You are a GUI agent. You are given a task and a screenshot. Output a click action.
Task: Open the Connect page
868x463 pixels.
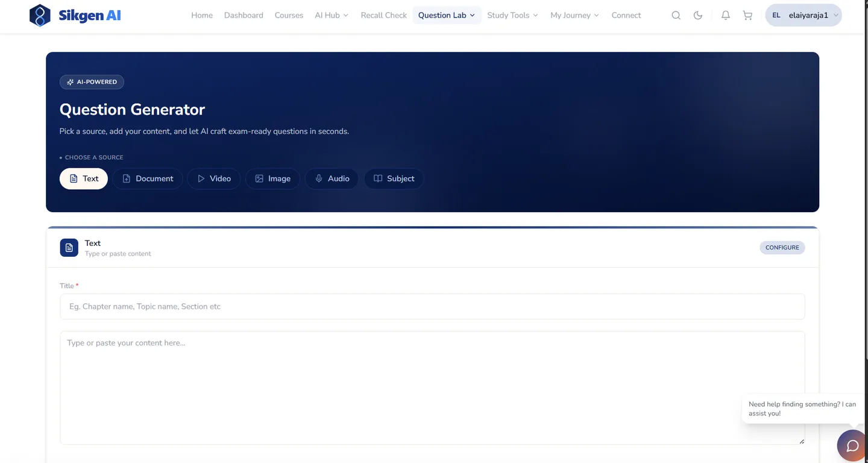pos(626,16)
